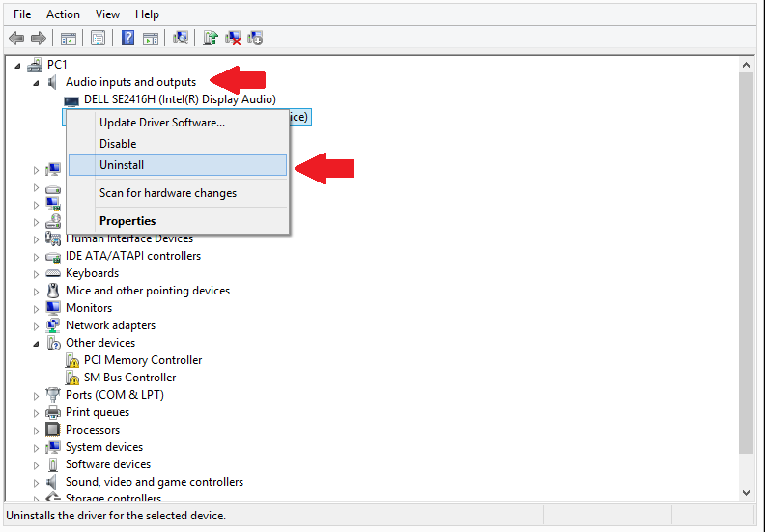765x532 pixels.
Task: Click the Update Driver Software toolbar icon
Action: click(211, 38)
